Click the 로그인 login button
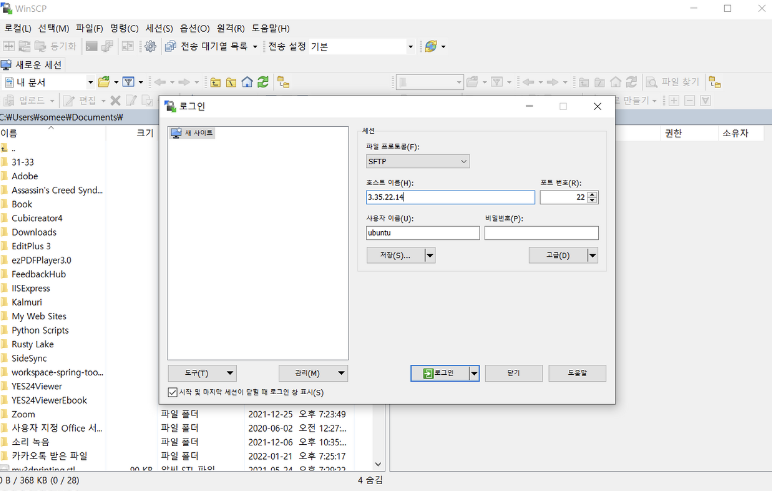The width and height of the screenshot is (772, 491). [x=439, y=373]
